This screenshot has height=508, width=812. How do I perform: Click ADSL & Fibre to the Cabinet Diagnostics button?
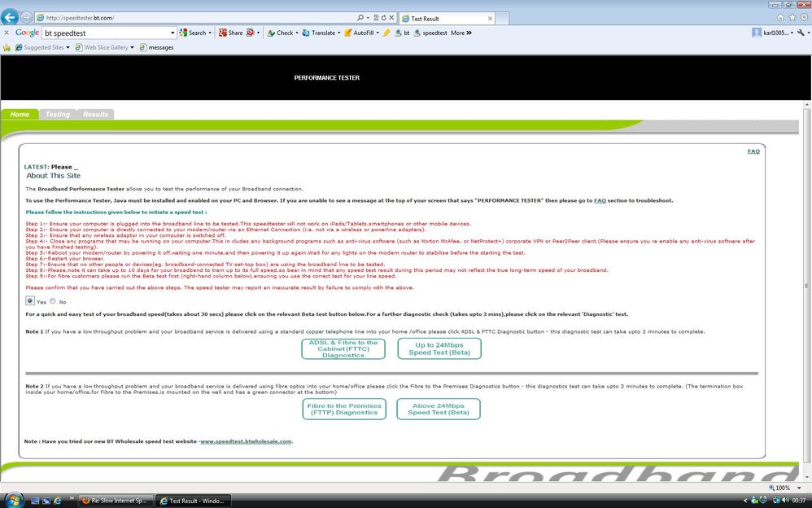[343, 349]
